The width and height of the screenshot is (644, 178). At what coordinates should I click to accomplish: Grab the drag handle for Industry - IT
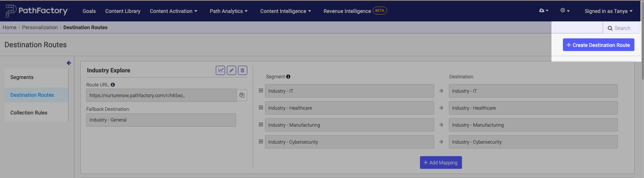(261, 91)
